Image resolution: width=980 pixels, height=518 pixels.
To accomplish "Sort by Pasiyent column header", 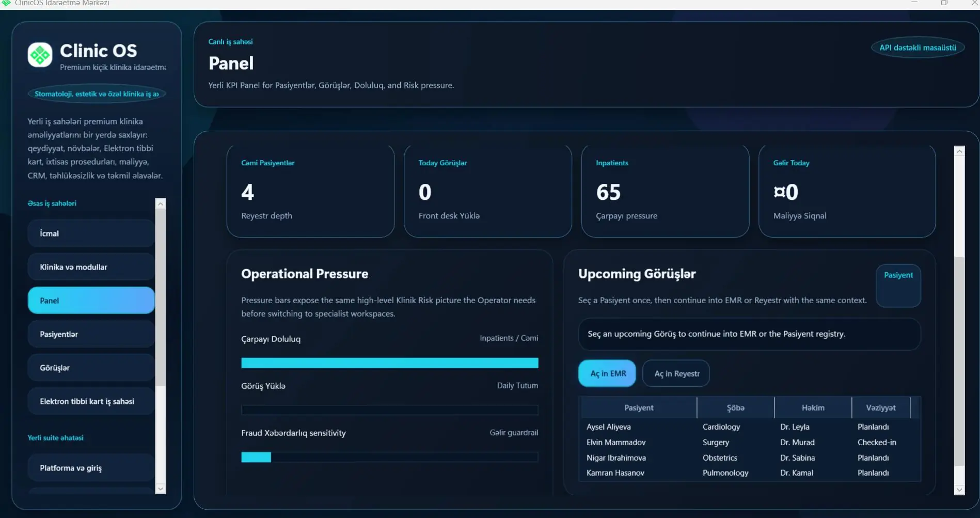I will tap(639, 407).
